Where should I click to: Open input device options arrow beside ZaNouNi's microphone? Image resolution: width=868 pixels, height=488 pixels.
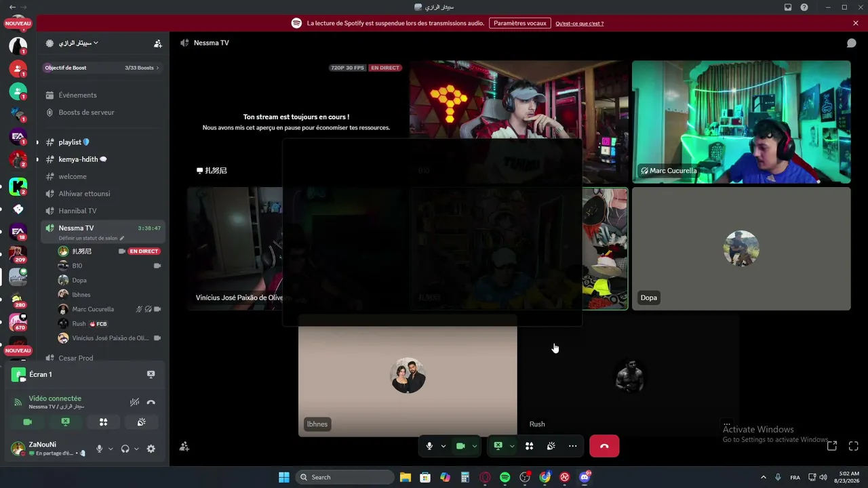(x=111, y=449)
